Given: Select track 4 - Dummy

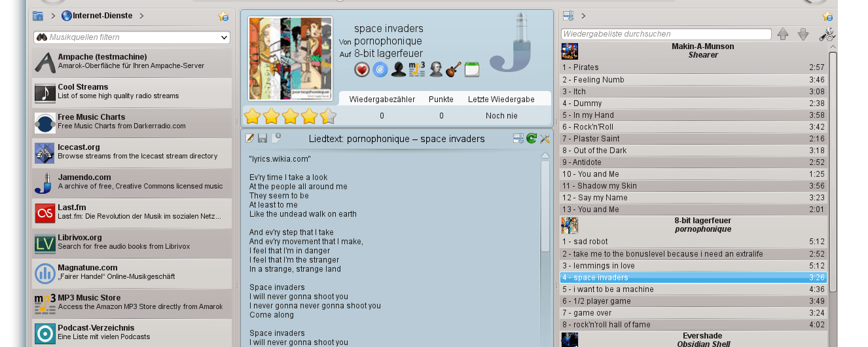Looking at the screenshot, I should [694, 103].
